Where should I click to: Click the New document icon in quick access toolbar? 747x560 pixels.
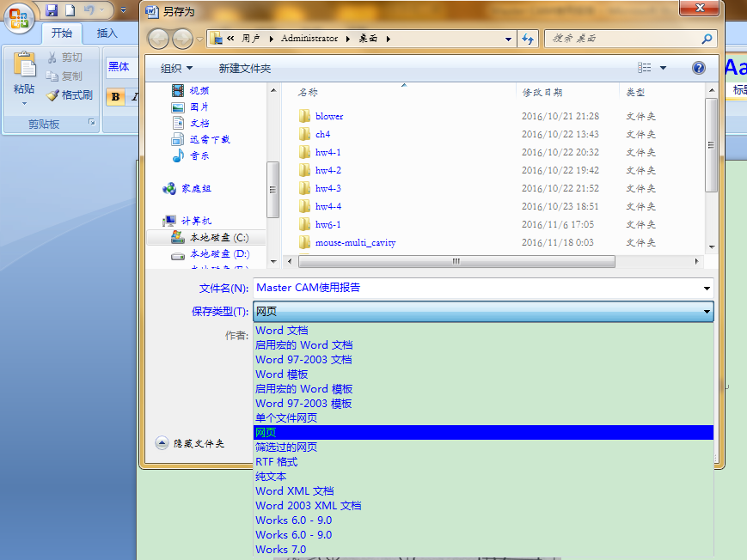pos(70,10)
